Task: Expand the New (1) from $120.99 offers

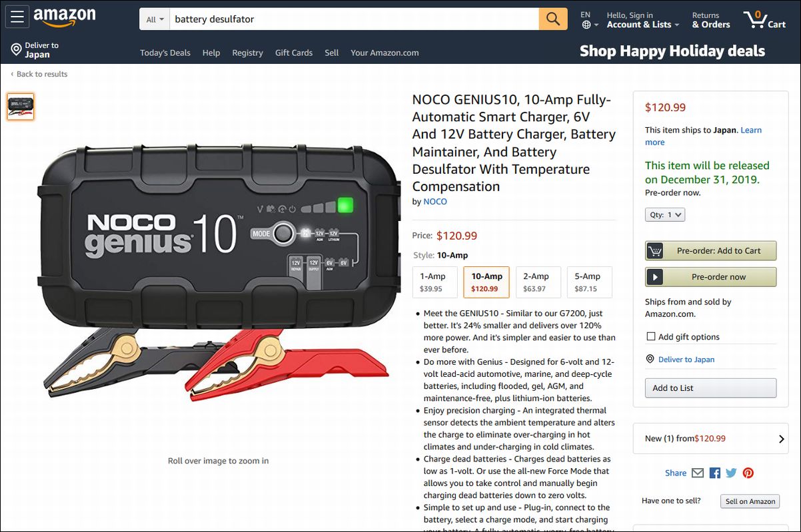Action: pos(710,439)
